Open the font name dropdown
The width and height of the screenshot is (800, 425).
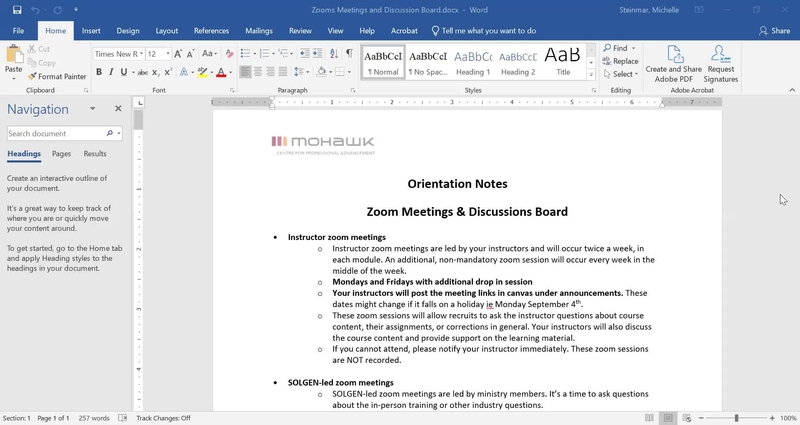[x=141, y=54]
